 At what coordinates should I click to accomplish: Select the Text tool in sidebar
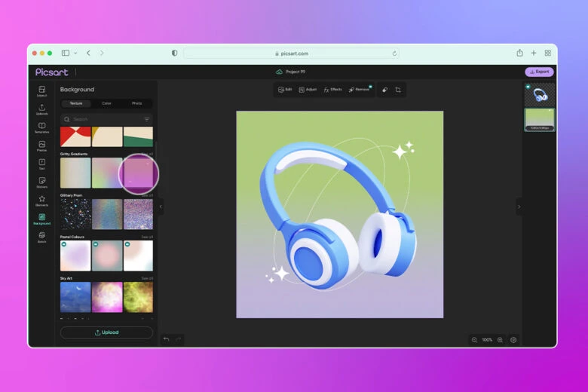point(42,164)
